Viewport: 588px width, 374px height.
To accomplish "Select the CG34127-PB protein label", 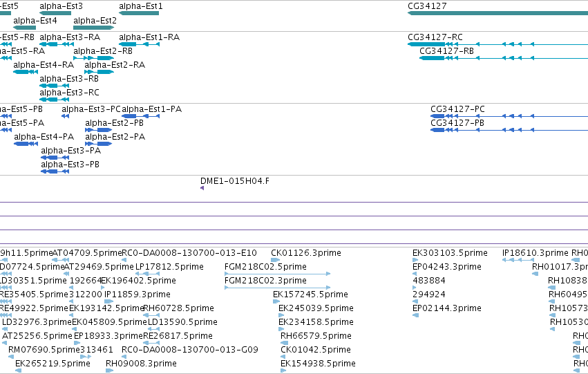I will (x=457, y=123).
